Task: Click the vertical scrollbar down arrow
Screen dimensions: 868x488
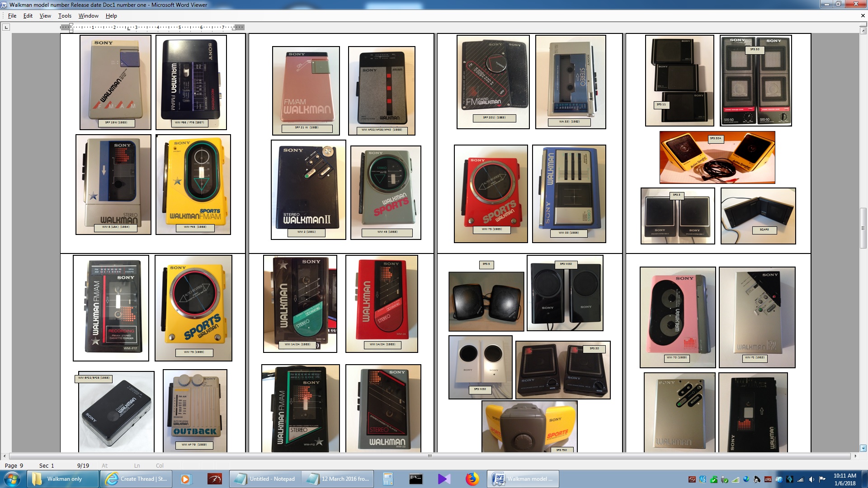Action: tap(863, 448)
